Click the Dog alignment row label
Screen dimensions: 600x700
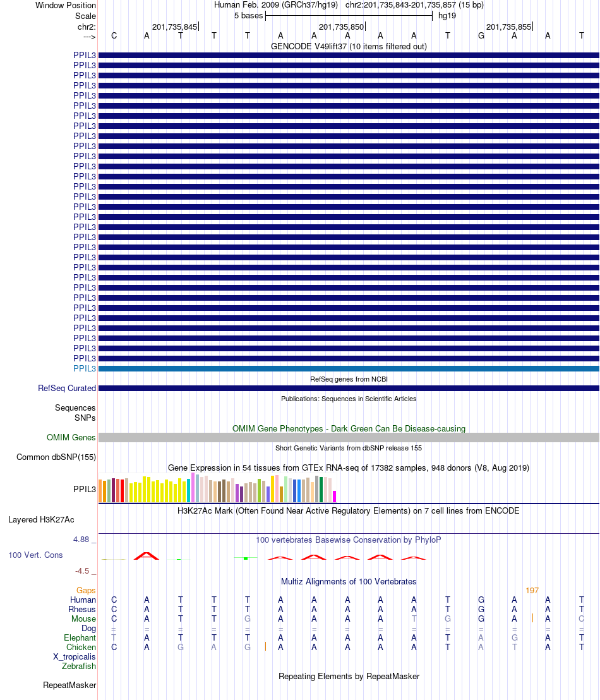[88, 629]
